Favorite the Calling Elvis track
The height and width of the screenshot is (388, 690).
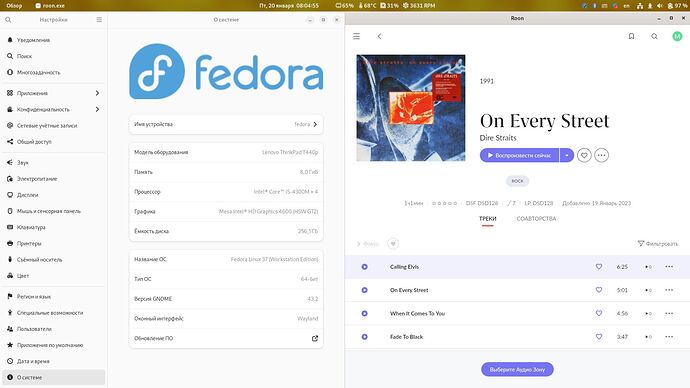point(598,267)
